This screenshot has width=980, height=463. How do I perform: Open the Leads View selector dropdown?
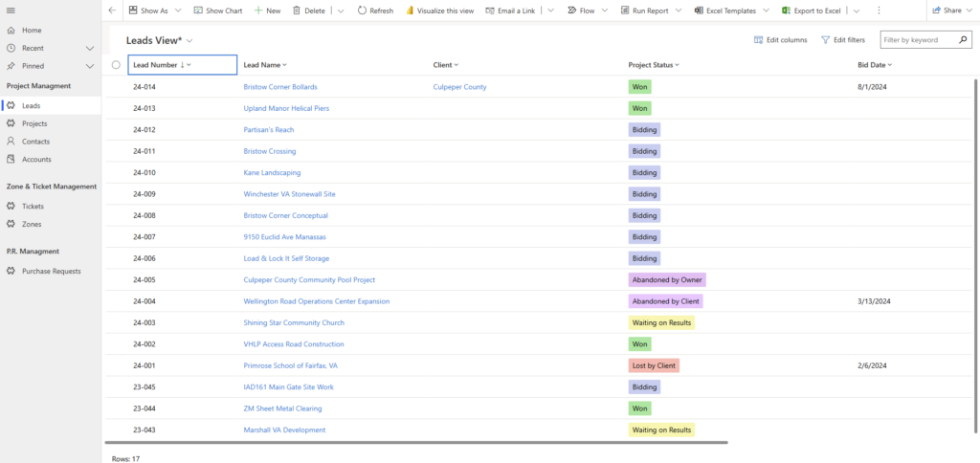click(x=189, y=40)
